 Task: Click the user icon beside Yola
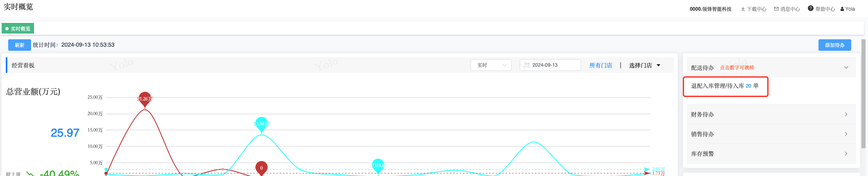pos(842,9)
